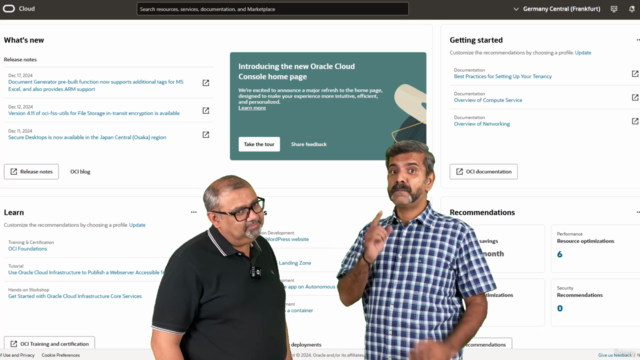Screen dimensions: 640x360
Task: Click Give us feedback in footer
Action: (615, 355)
